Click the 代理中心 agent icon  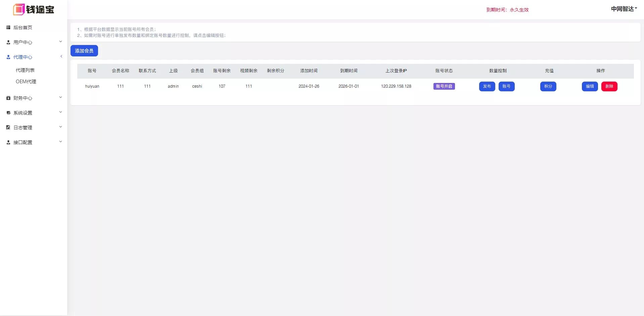tap(8, 57)
